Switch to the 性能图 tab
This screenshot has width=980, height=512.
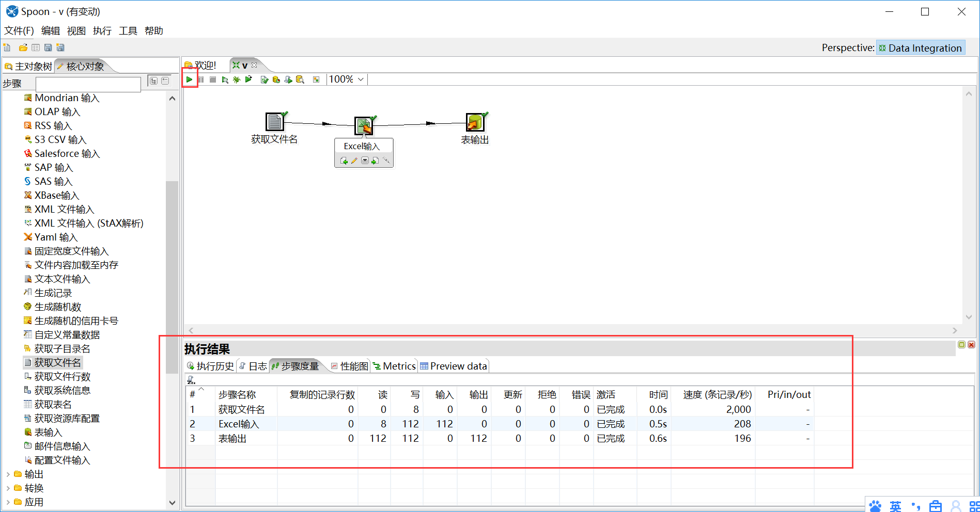pyautogui.click(x=349, y=366)
